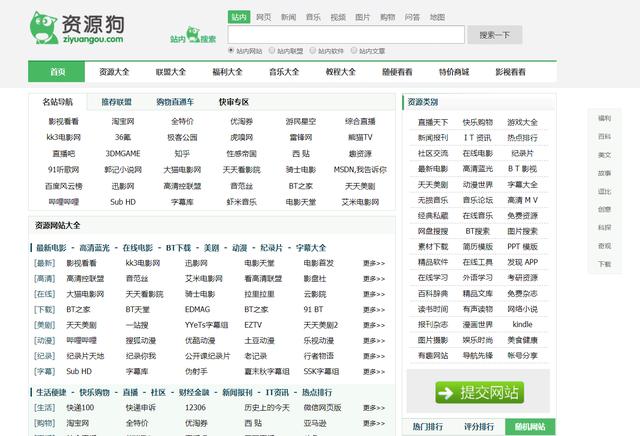
Task: Click the 搜索一下 search button
Action: 495,35
